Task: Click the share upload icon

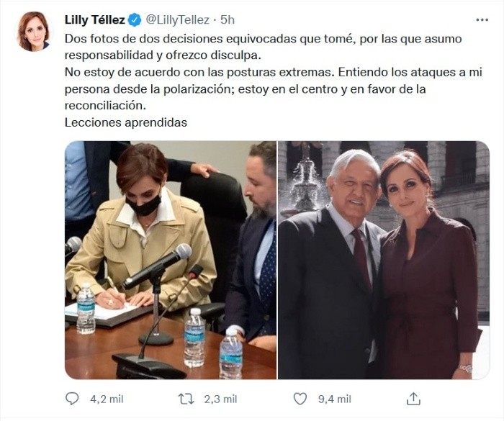Action: [414, 398]
